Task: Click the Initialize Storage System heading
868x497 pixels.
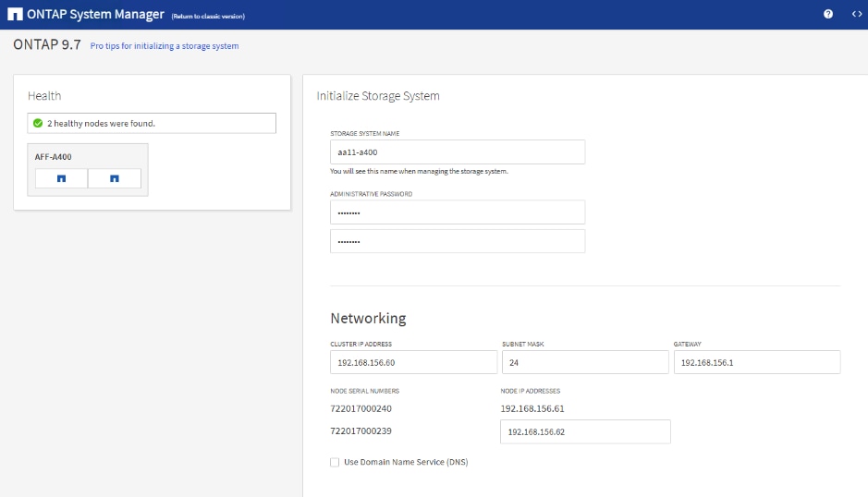Action: (378, 96)
